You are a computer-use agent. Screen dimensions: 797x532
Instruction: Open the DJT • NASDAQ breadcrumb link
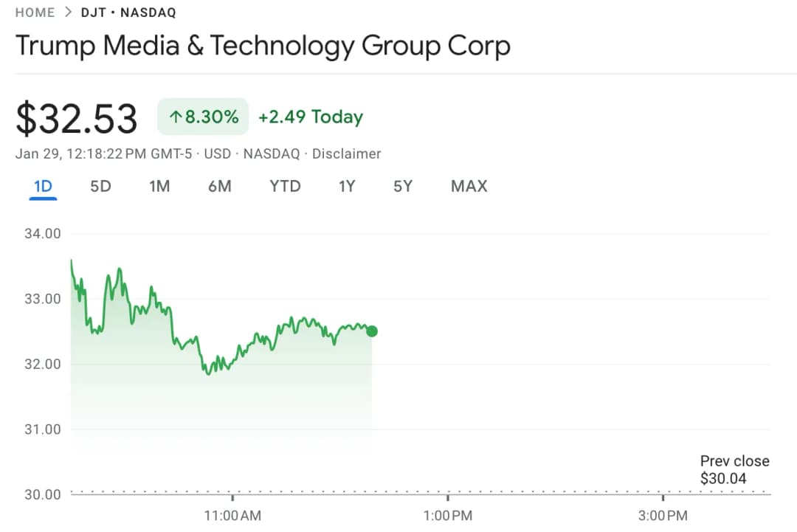tap(128, 13)
